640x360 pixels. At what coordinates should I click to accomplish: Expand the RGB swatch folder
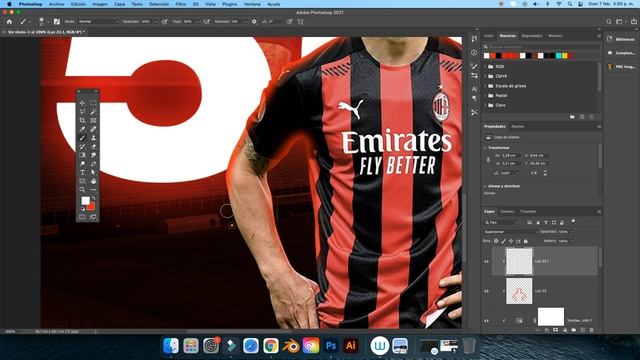coord(486,67)
